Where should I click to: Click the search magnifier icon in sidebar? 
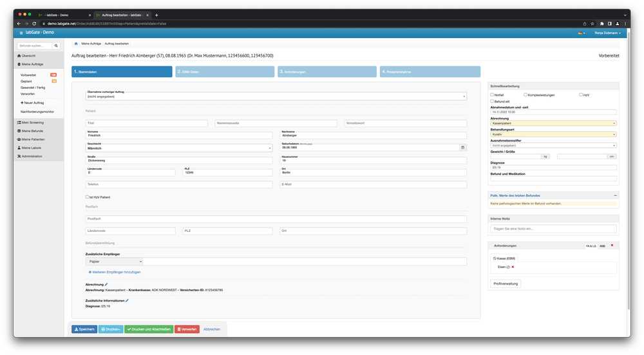pos(56,46)
